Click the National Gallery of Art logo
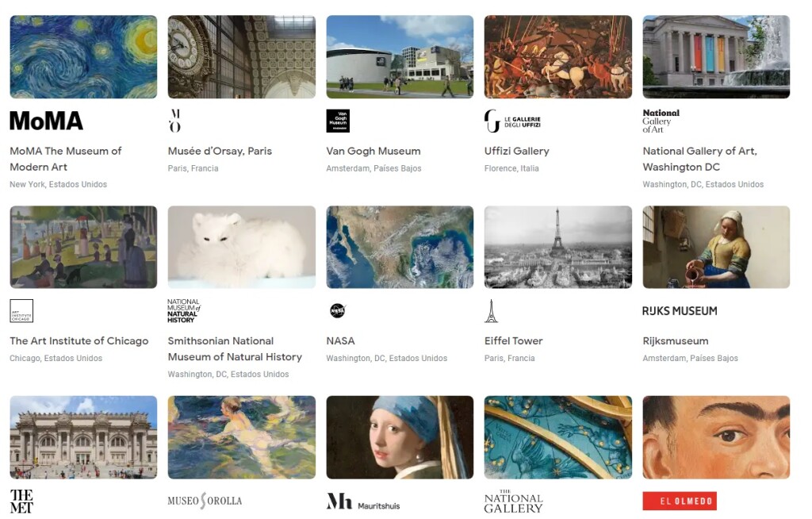 click(661, 121)
